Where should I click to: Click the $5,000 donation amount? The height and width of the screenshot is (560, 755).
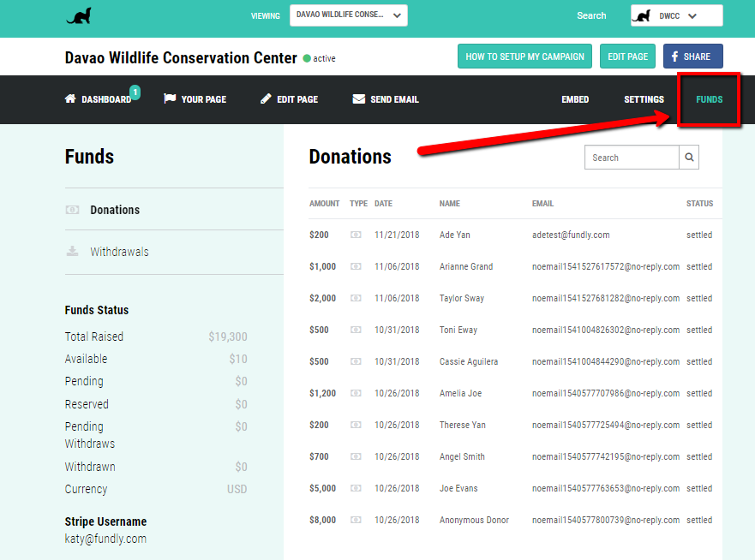tap(322, 488)
